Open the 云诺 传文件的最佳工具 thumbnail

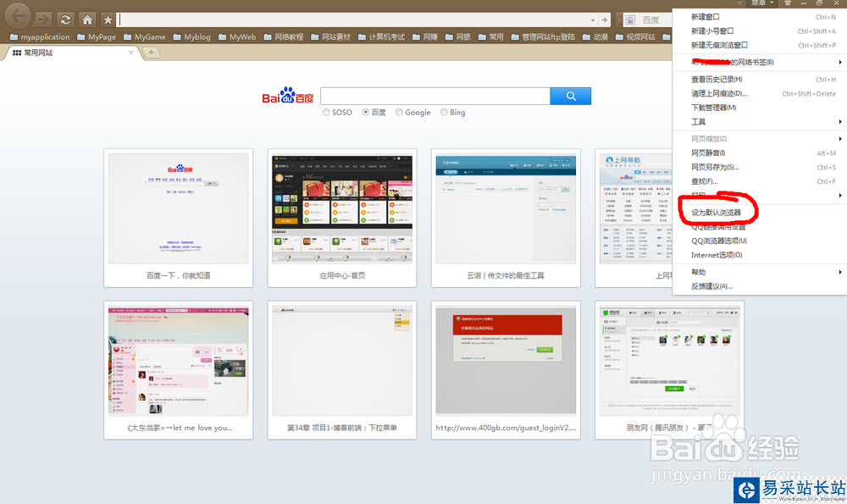pyautogui.click(x=506, y=219)
